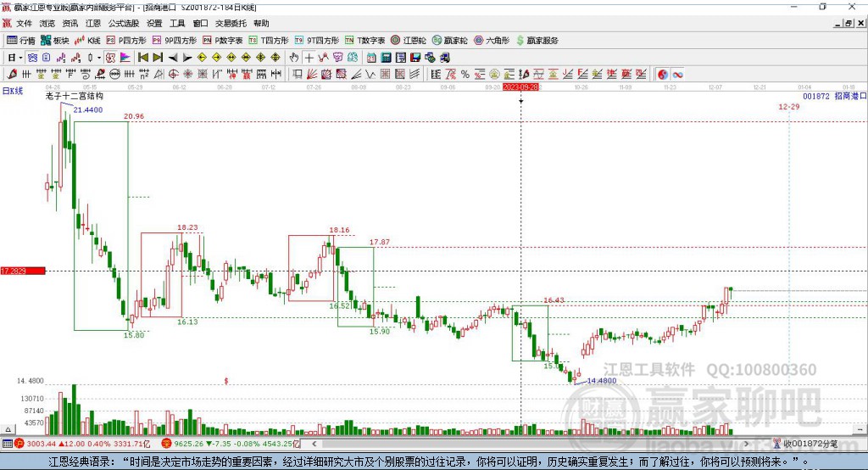The width and height of the screenshot is (868, 470).
Task: Click the black left arrow icon
Action: pos(173,58)
